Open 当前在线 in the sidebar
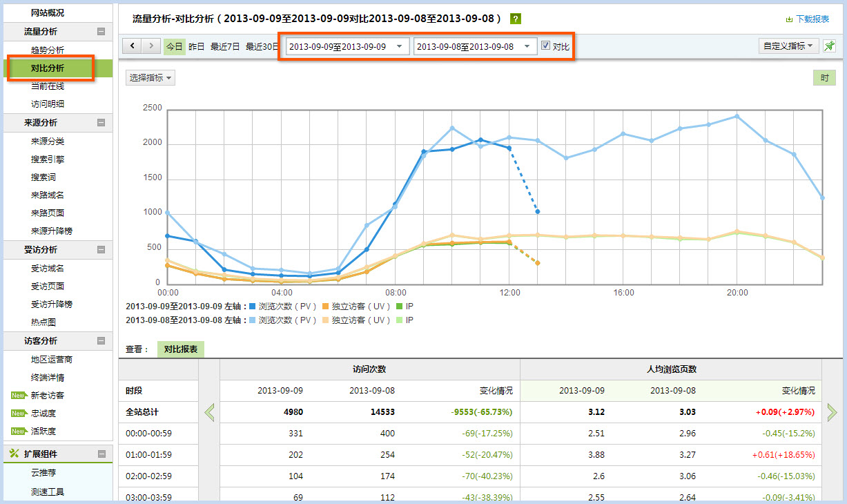This screenshot has width=847, height=504. [48, 86]
